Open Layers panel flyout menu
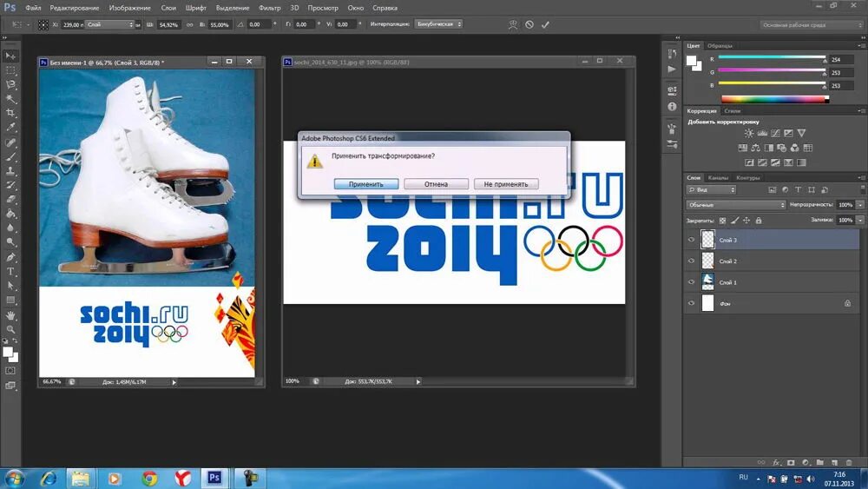 [861, 177]
